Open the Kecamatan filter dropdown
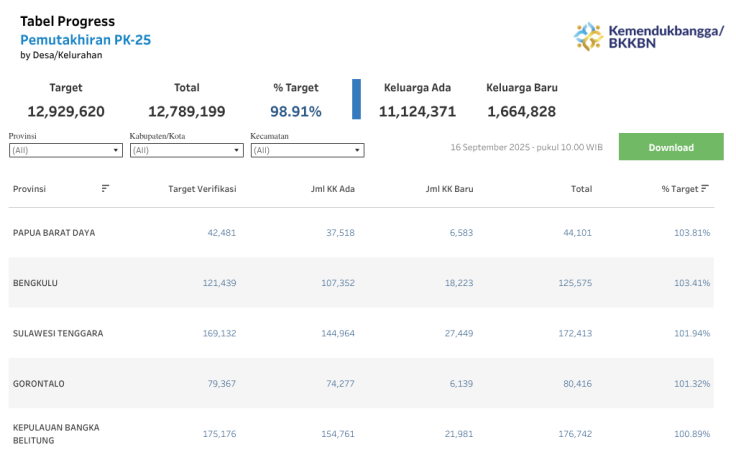This screenshot has width=736, height=454. 307,150
